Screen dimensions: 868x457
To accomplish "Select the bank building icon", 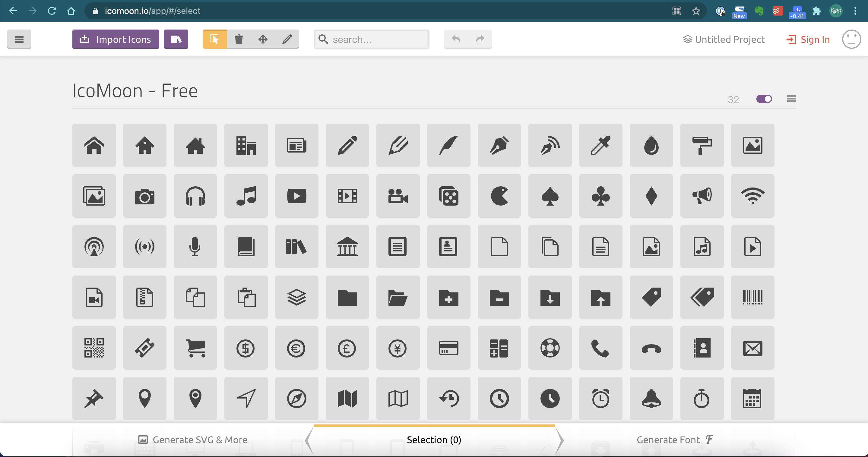I will 347,247.
